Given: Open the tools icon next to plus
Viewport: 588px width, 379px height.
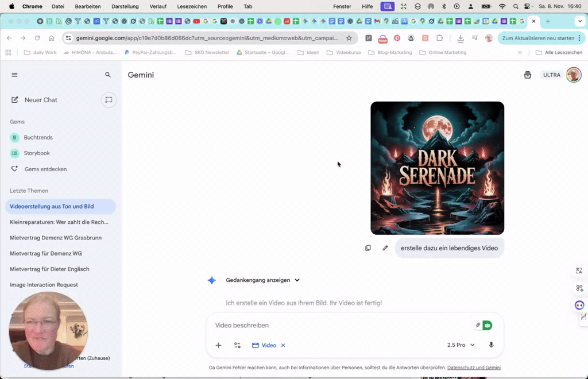Looking at the screenshot, I should point(237,345).
